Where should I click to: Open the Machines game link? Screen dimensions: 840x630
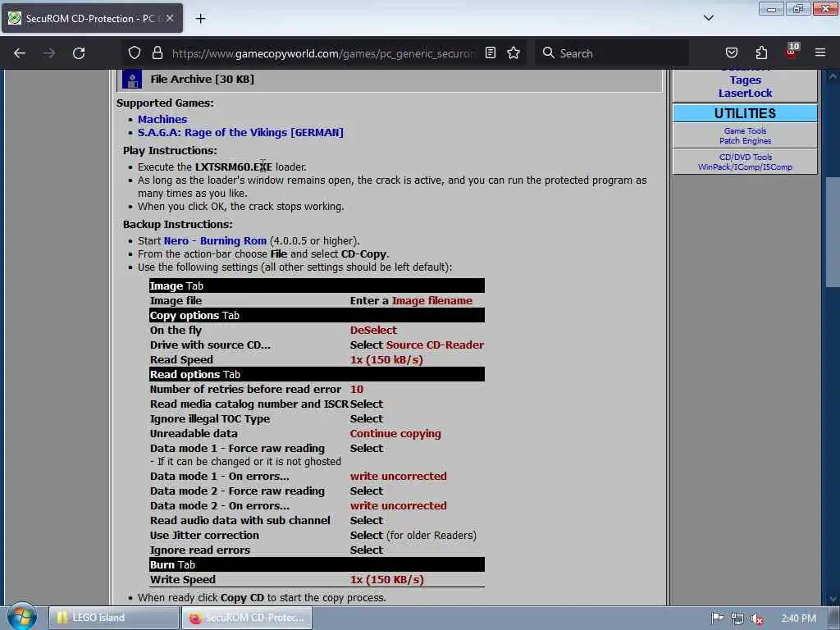(x=162, y=120)
